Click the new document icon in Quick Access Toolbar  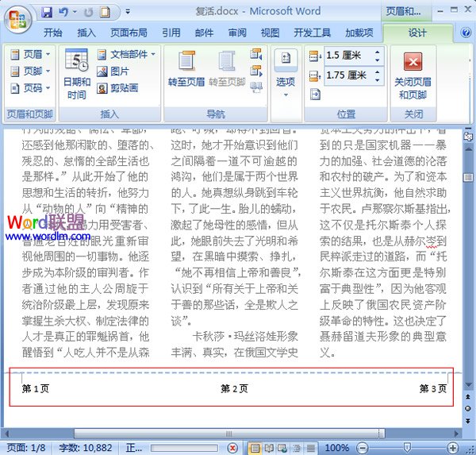pyautogui.click(x=106, y=12)
